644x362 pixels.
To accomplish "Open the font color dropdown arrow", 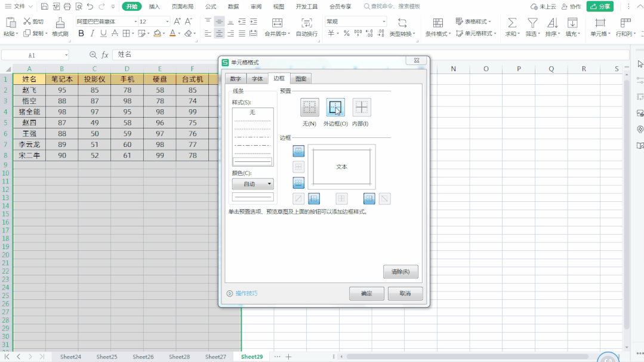I will (179, 33).
